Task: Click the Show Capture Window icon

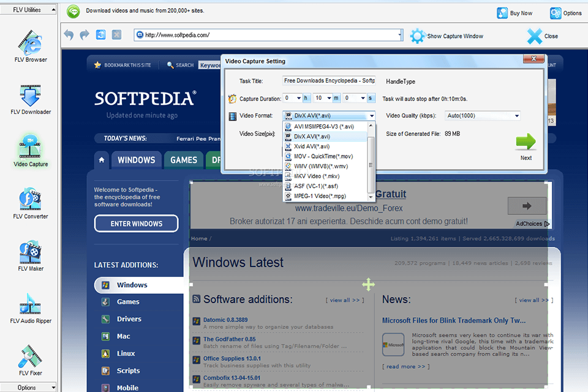Action: coord(418,36)
